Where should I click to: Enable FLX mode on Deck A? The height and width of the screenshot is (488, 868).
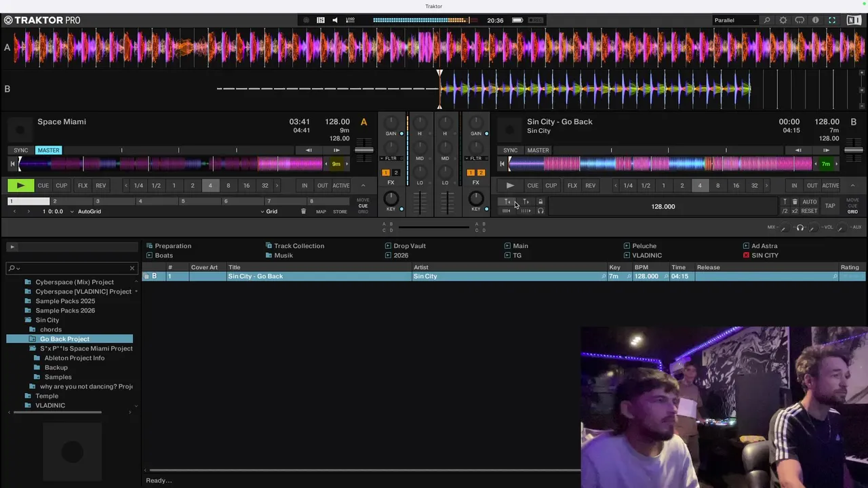pos(83,186)
